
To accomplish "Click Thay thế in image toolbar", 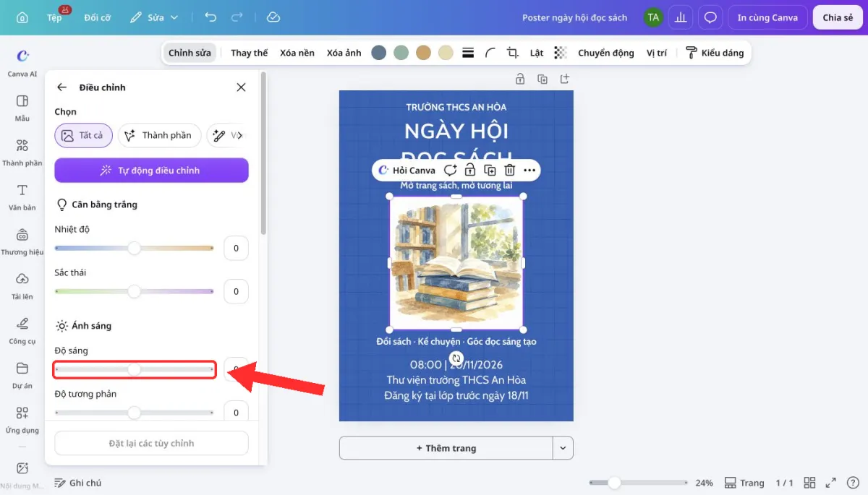I will pos(249,53).
